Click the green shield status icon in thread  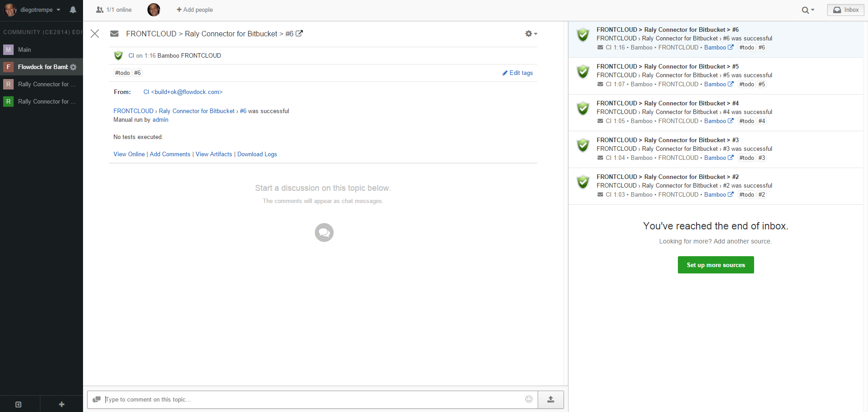(x=118, y=55)
